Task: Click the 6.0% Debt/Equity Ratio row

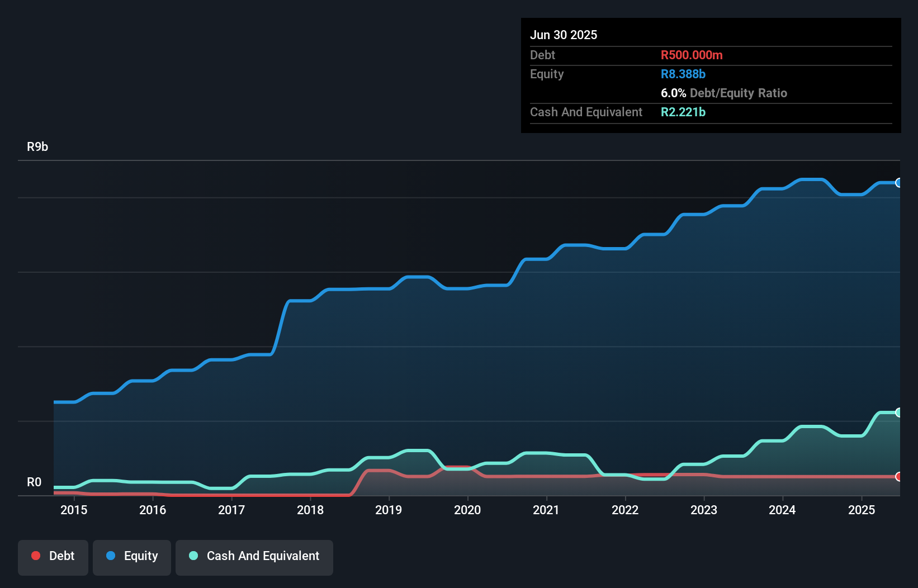Action: [724, 93]
